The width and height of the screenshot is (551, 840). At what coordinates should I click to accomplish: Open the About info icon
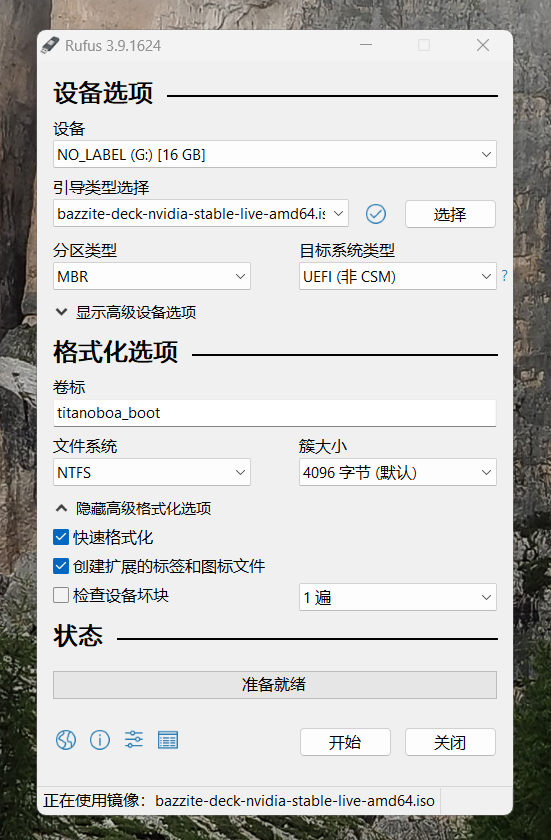click(100, 740)
